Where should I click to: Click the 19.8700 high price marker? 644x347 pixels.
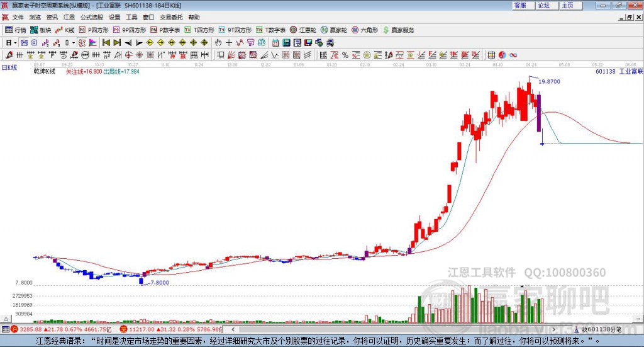click(x=549, y=81)
